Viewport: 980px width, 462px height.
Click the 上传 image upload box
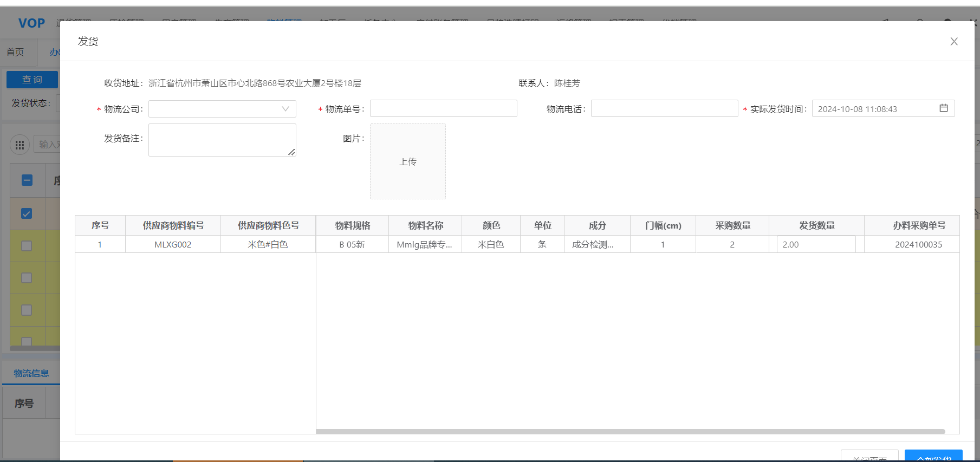407,161
